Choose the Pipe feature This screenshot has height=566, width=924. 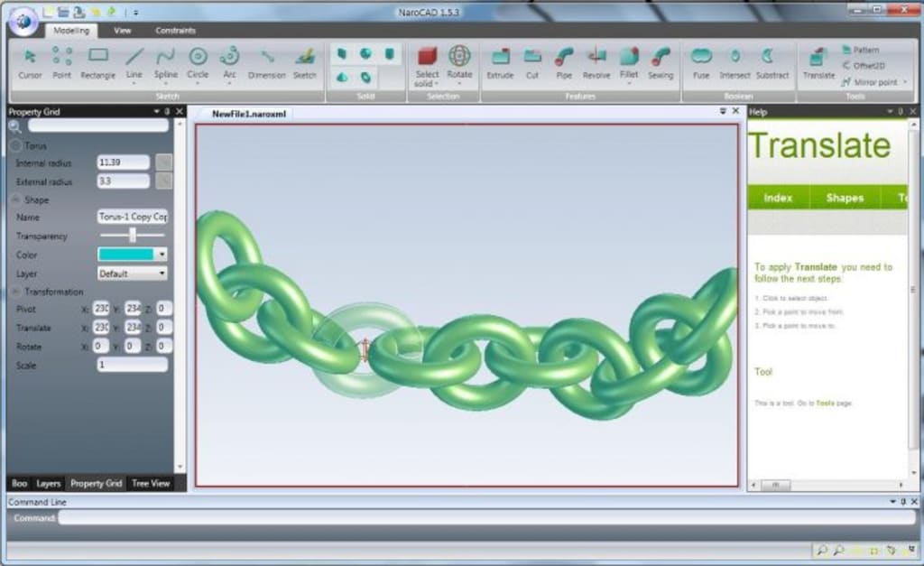click(564, 64)
